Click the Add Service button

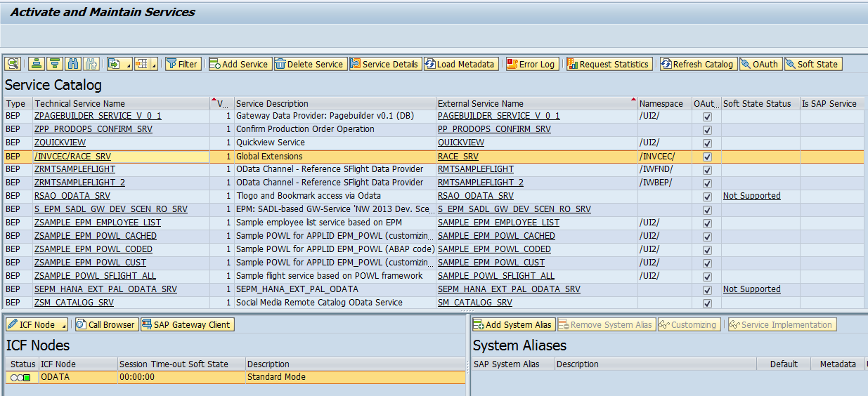[239, 64]
